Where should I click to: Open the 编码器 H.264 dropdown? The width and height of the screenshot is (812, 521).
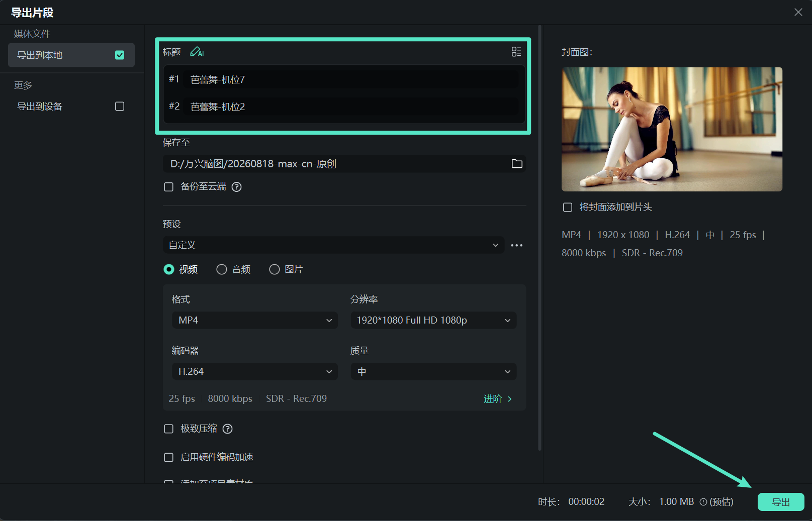pos(255,372)
